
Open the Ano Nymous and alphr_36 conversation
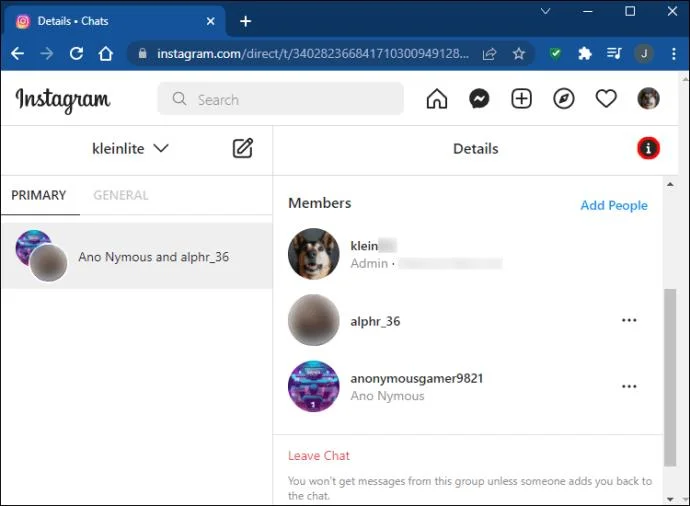137,256
